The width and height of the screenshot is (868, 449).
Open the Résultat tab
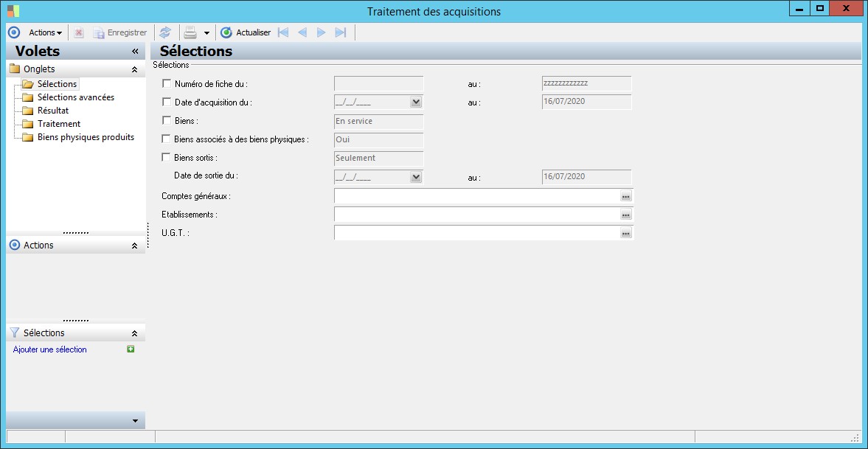(x=53, y=111)
